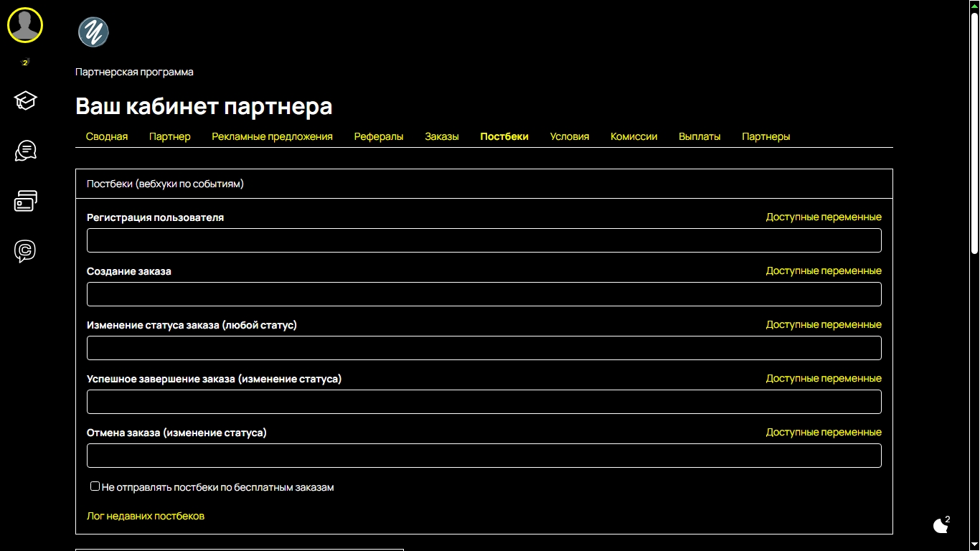This screenshot has width=980, height=551.
Task: Switch to the Сводная tab
Action: click(x=107, y=136)
